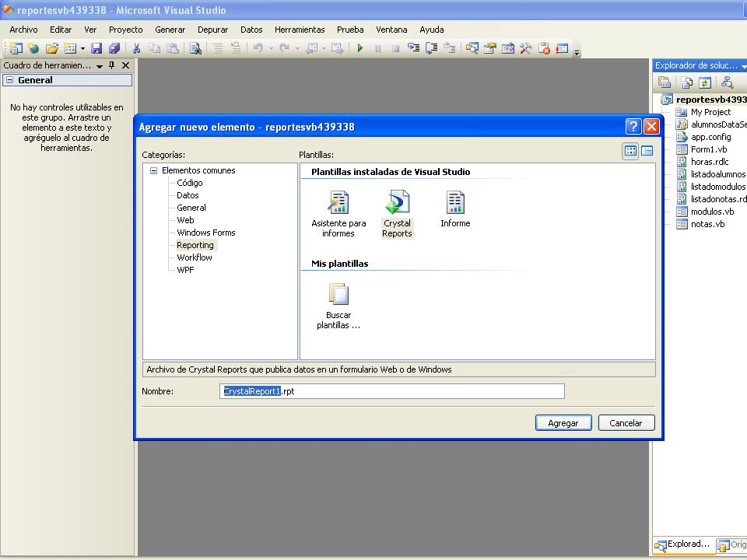Open the Editar menu
This screenshot has width=747, height=560.
point(61,30)
